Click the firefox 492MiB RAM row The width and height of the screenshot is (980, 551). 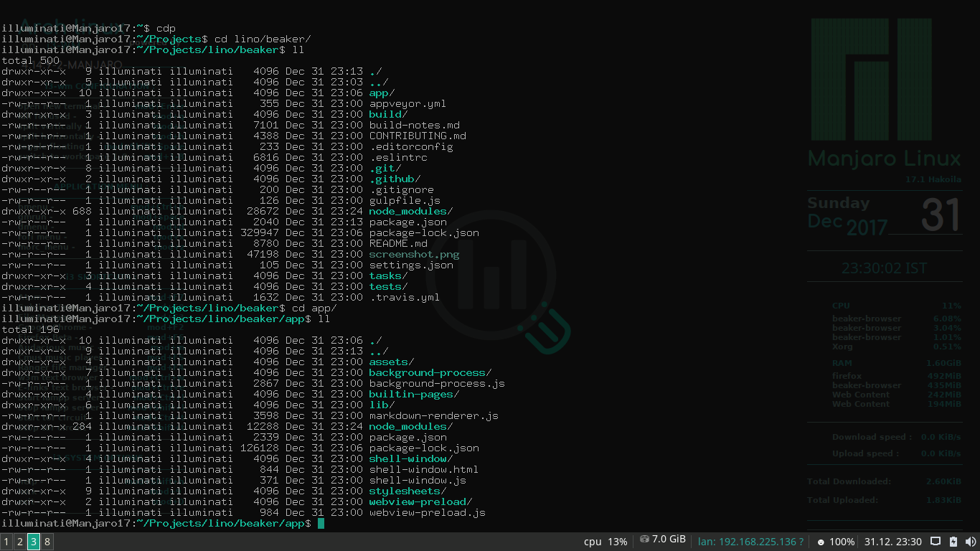897,376
